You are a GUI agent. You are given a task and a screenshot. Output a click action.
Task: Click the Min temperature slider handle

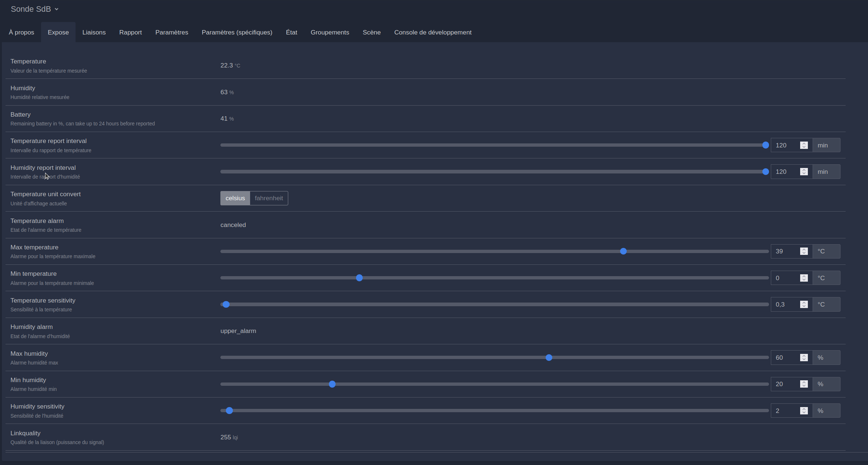coord(359,278)
